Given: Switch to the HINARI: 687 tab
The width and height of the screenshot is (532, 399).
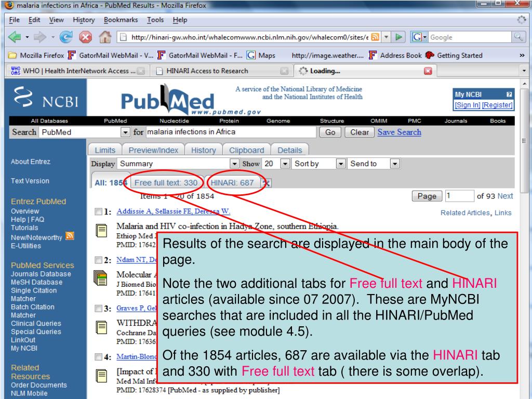Looking at the screenshot, I should (232, 183).
